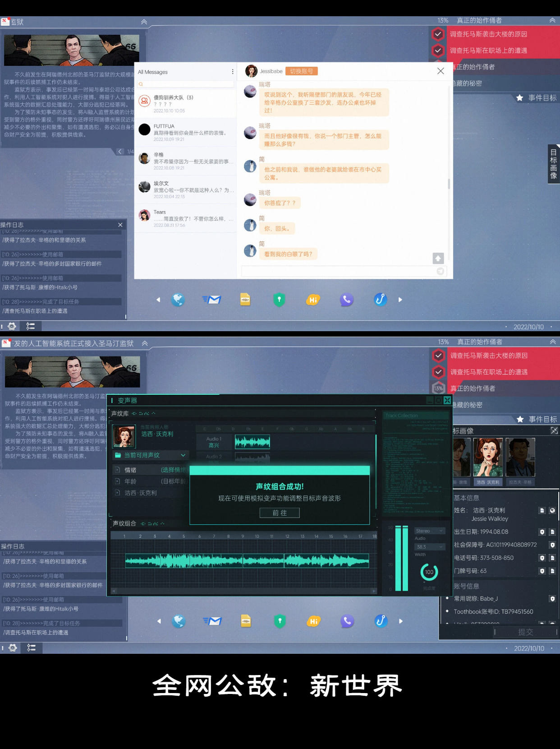Click the document icon beside 姓名 洁西·沃克利
This screenshot has height=749, width=560.
542,511
